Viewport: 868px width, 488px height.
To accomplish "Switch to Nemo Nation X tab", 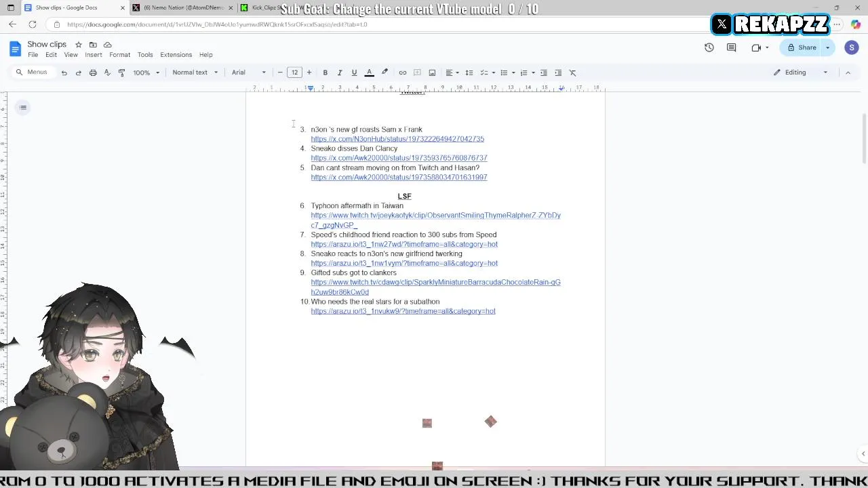I will click(183, 7).
